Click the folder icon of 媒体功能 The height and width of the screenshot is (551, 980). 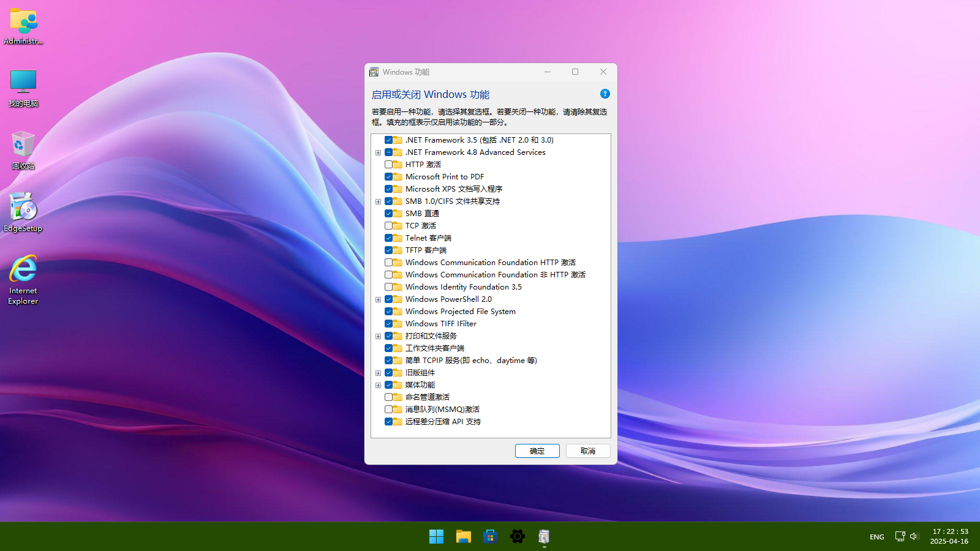click(x=398, y=385)
